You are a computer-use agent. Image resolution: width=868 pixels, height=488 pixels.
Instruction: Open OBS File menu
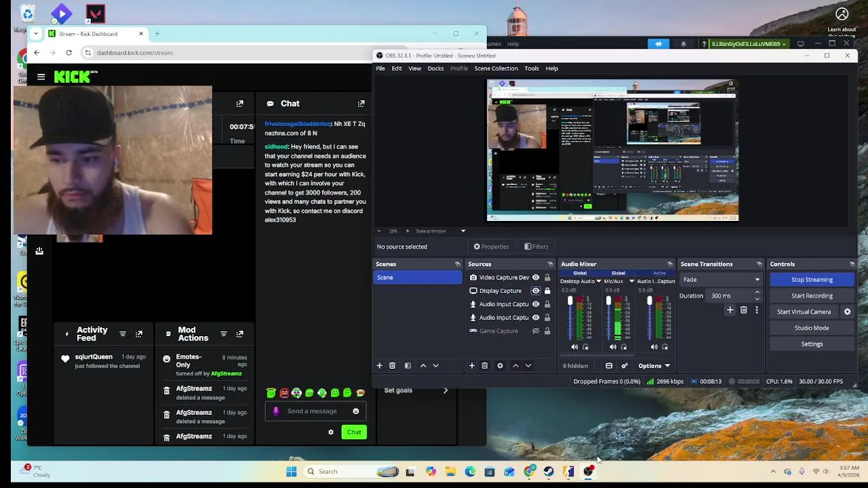(x=380, y=68)
